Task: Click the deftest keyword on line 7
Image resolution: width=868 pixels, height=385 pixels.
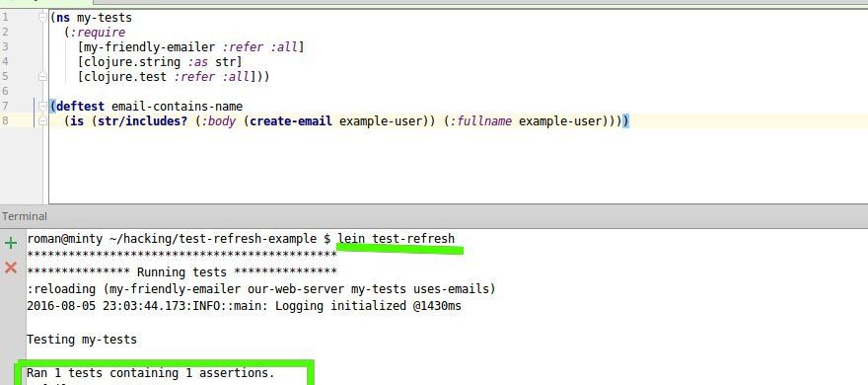Action: (x=80, y=106)
